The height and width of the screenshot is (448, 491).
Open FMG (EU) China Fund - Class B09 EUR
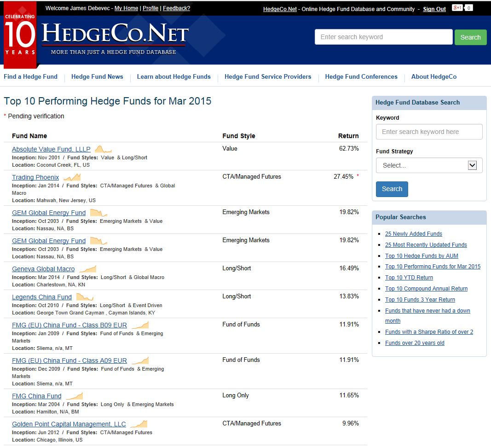coord(69,325)
